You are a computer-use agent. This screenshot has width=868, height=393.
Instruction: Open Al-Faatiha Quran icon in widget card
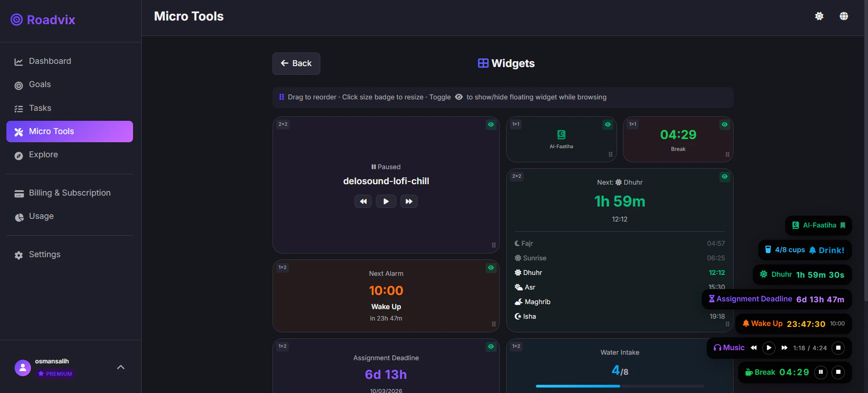pos(561,134)
